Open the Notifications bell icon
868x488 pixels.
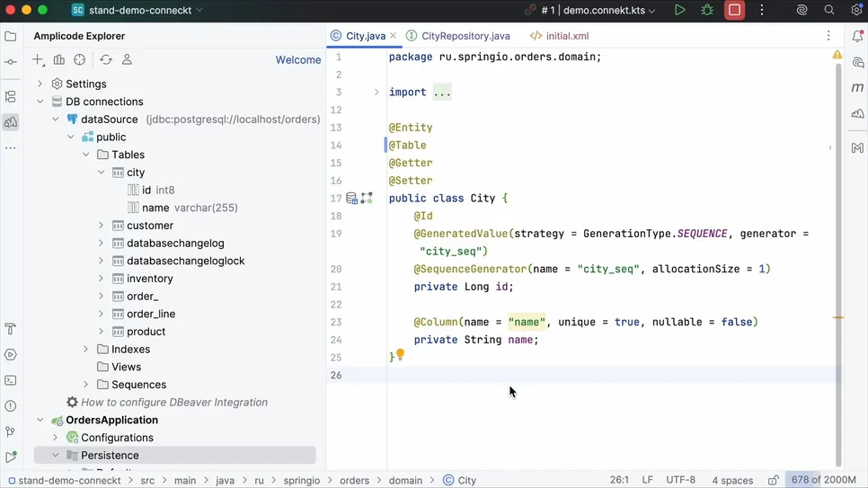point(857,37)
